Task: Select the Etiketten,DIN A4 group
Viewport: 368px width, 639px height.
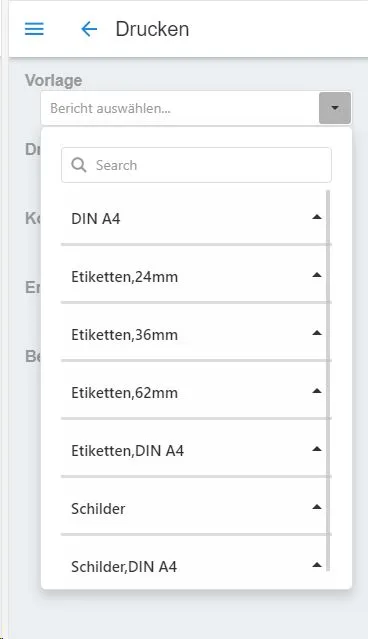Action: click(196, 450)
